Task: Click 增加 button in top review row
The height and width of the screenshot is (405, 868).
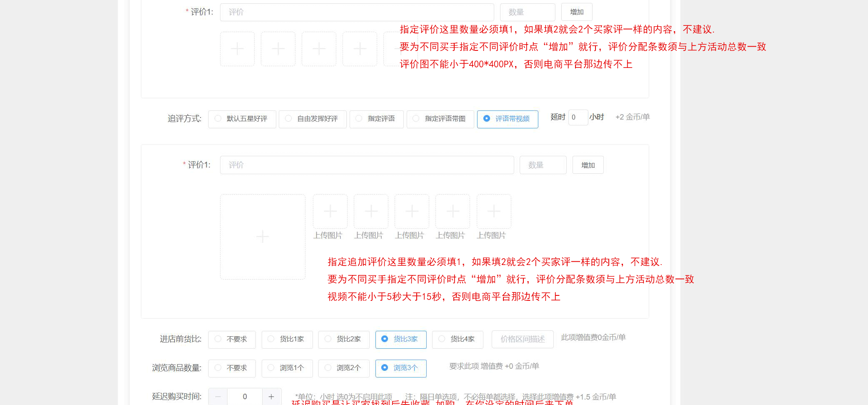Action: [x=576, y=12]
